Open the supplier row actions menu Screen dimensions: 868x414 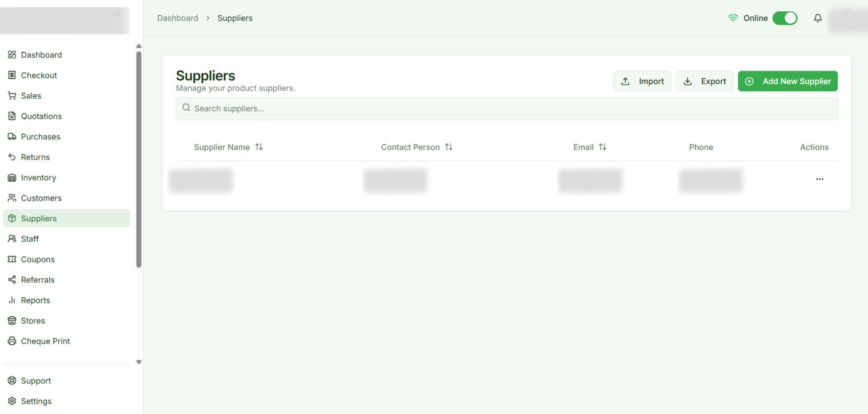coord(820,179)
